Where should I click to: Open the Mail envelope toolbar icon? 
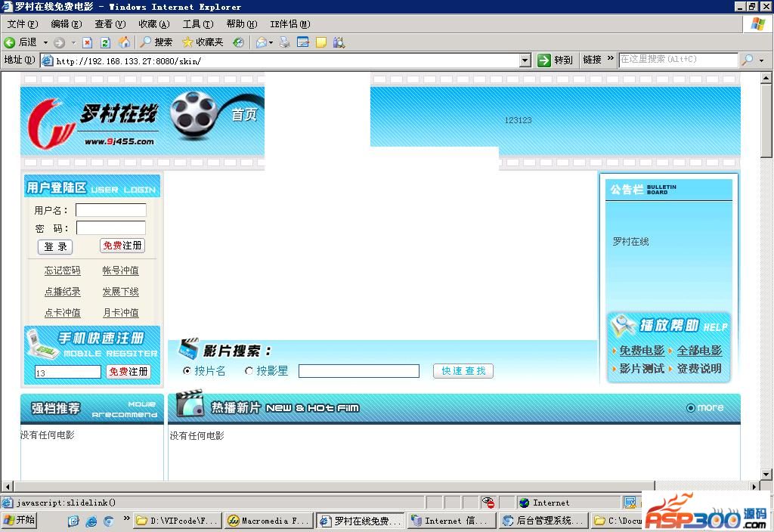click(x=261, y=43)
